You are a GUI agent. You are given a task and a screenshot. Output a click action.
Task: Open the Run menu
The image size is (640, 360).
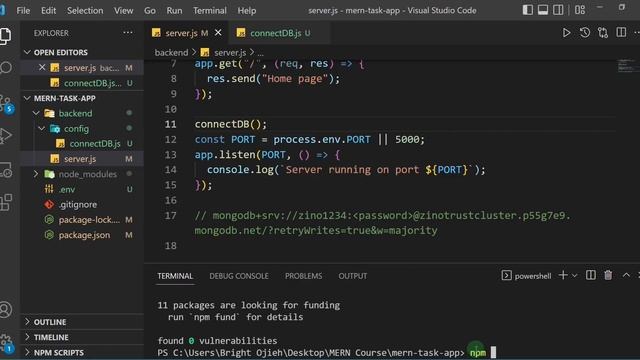pos(174,10)
